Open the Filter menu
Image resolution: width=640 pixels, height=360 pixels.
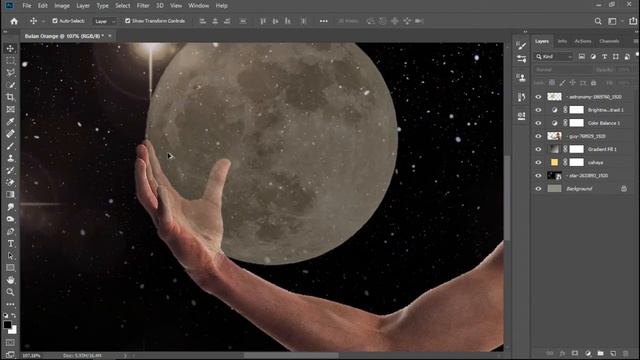coord(143,6)
